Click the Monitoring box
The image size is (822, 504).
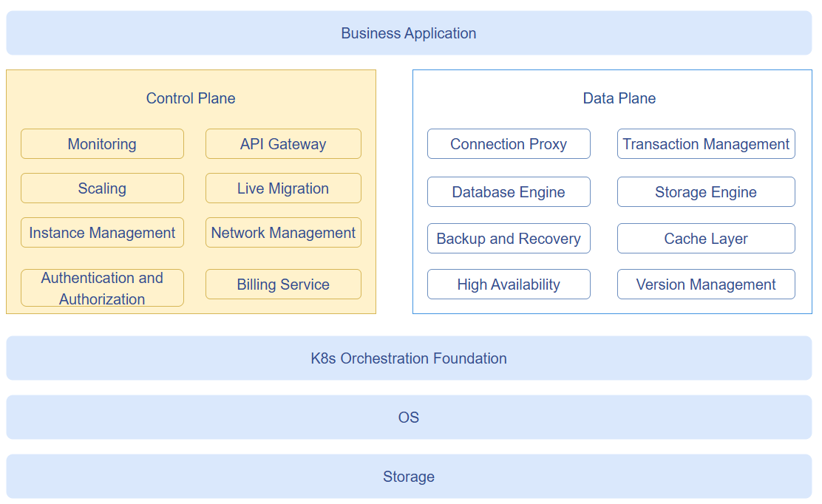(102, 144)
